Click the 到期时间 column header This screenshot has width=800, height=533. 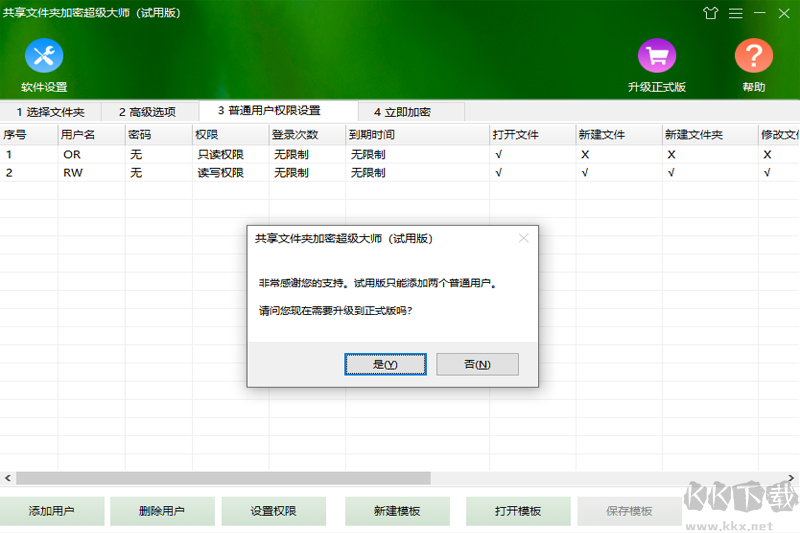click(417, 135)
